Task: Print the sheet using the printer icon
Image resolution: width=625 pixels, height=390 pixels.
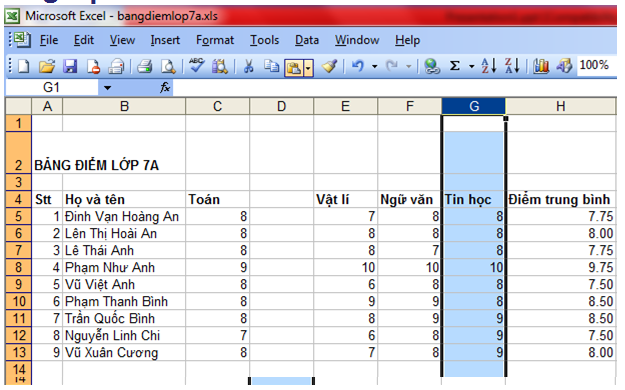Action: (x=145, y=66)
